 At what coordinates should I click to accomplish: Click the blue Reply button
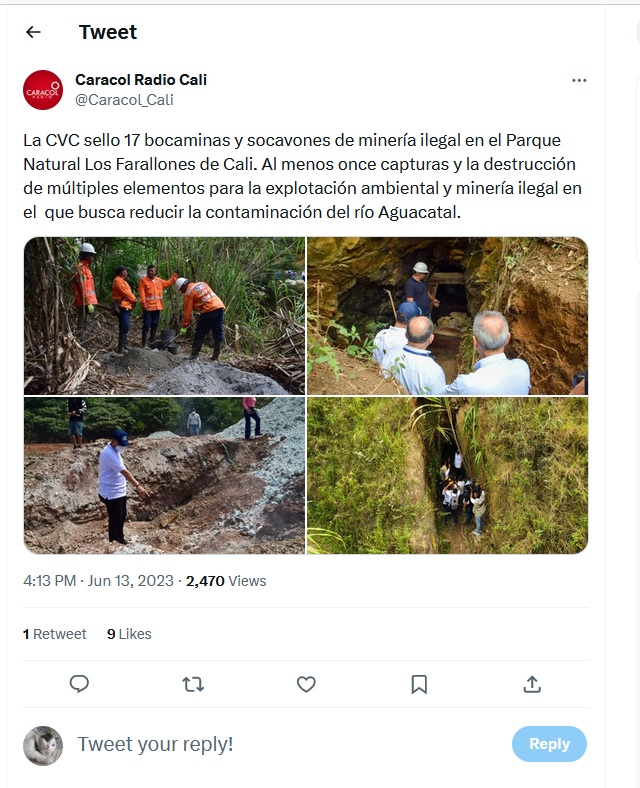(x=549, y=744)
